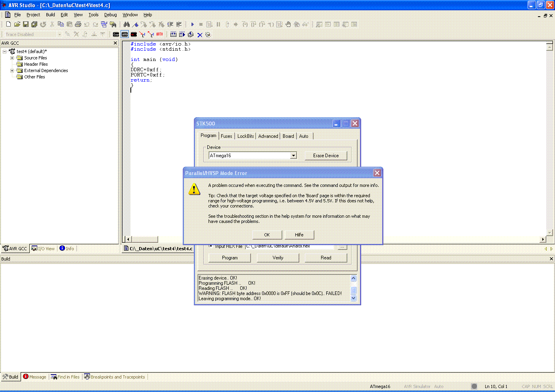Open the Project menu
555x392 pixels.
33,15
